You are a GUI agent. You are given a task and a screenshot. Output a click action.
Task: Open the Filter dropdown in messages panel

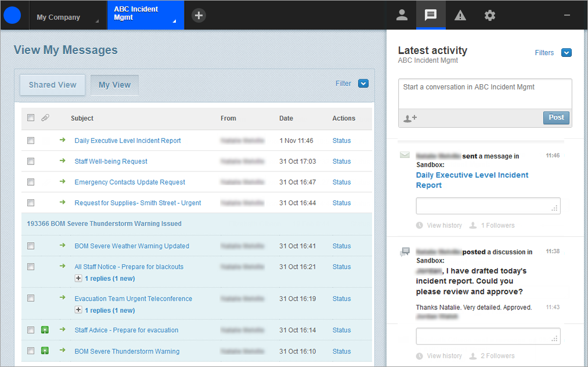tap(363, 84)
